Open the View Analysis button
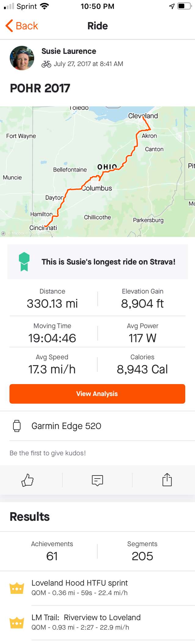195x644 pixels. point(97,394)
